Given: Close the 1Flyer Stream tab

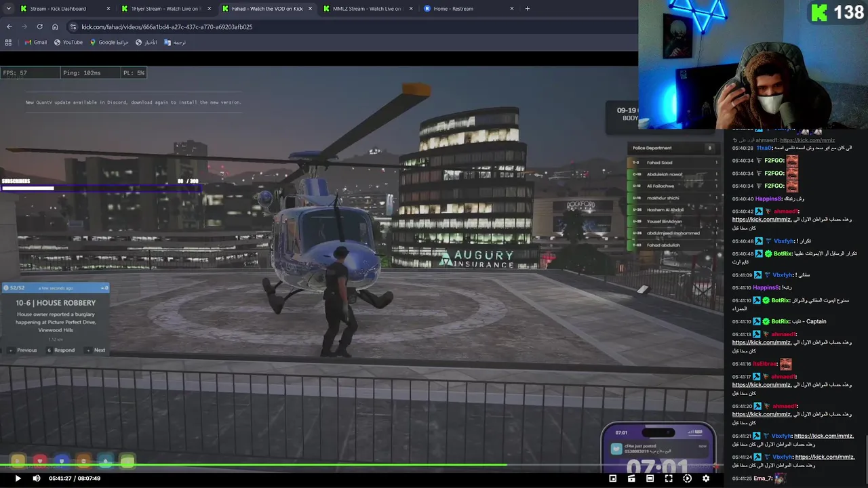Looking at the screenshot, I should coord(209,9).
